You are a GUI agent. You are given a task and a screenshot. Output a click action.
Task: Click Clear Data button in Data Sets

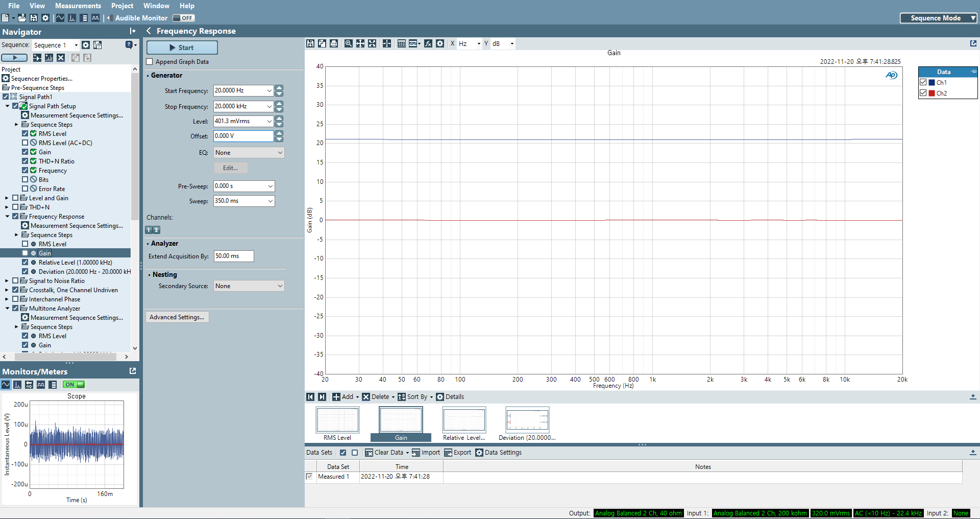click(384, 453)
